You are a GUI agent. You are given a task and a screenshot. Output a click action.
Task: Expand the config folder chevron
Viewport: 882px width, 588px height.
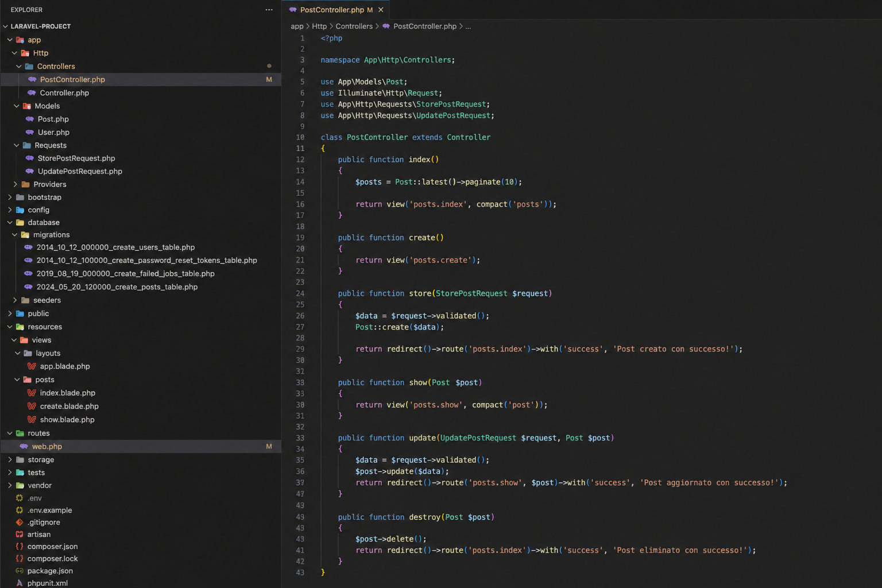[x=10, y=210]
